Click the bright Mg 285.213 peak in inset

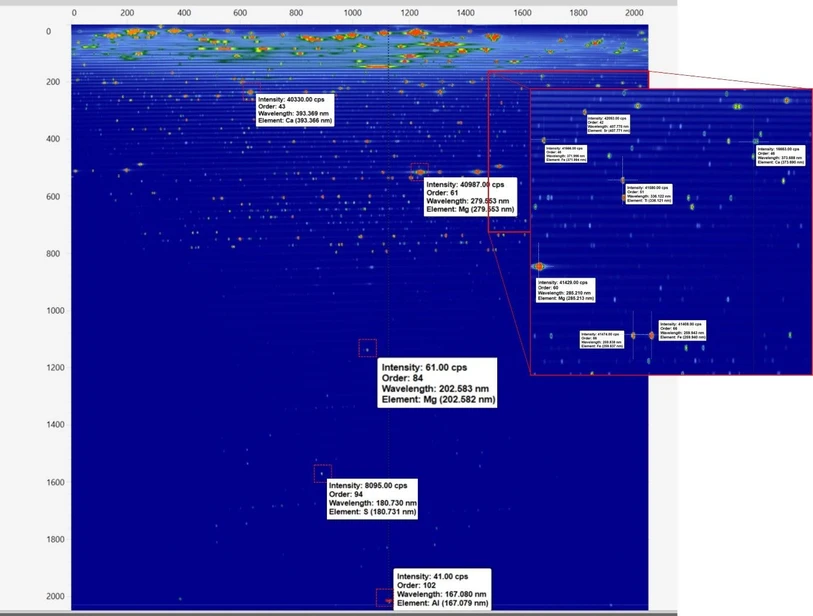[x=540, y=266]
